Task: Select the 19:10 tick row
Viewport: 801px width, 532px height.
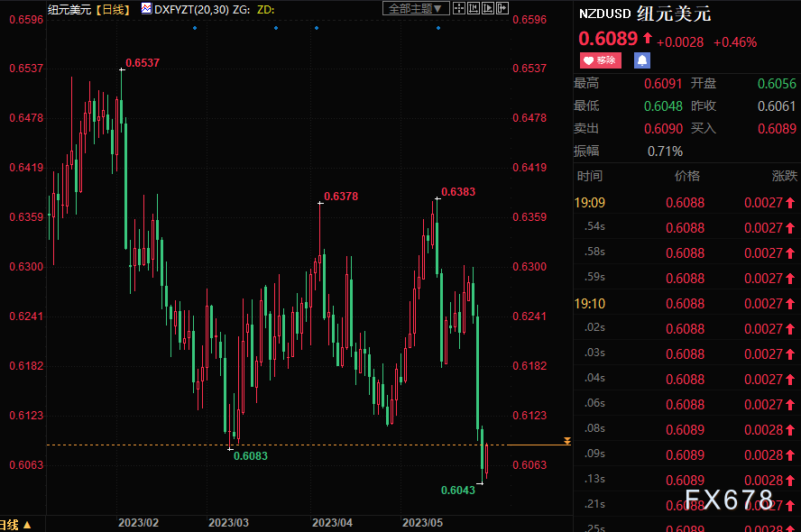Action: tap(686, 304)
